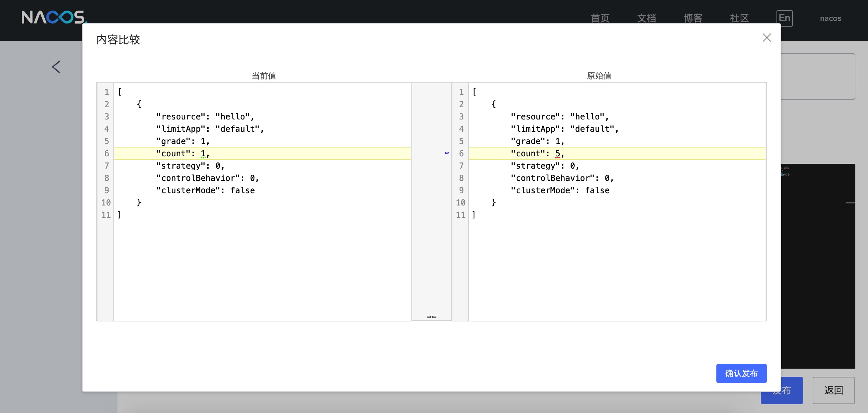Click line number 6 in 当前值 gutter

point(107,154)
